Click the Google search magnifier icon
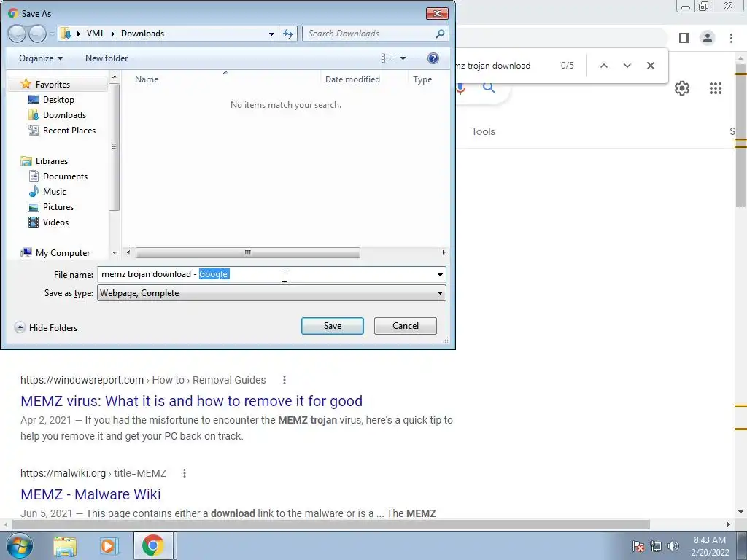747x560 pixels. 489,87
